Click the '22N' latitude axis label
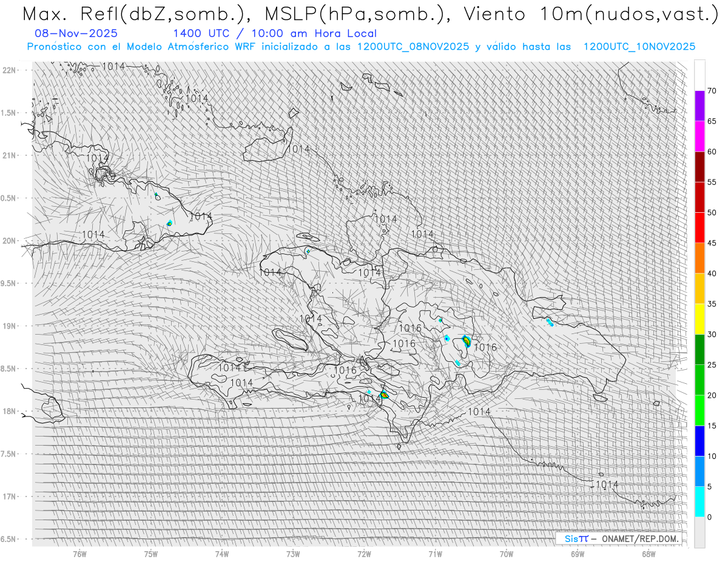Screen dimensions: 728x562 (10, 70)
